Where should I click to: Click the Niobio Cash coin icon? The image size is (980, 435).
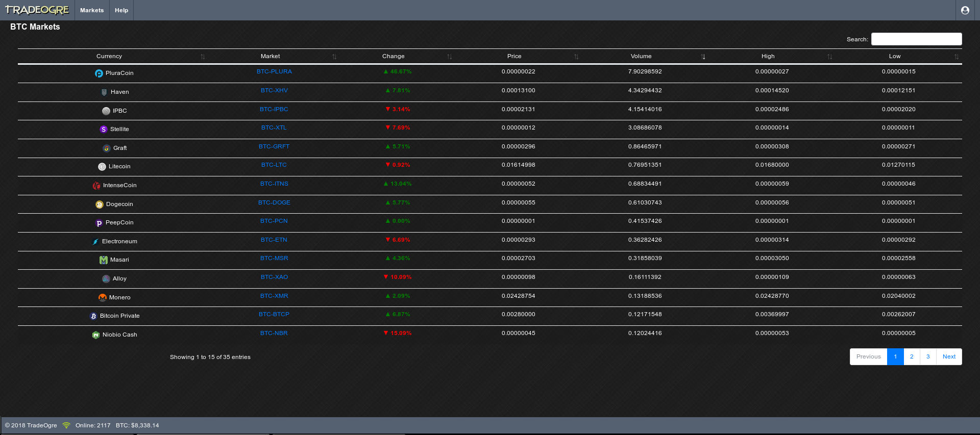coord(96,335)
